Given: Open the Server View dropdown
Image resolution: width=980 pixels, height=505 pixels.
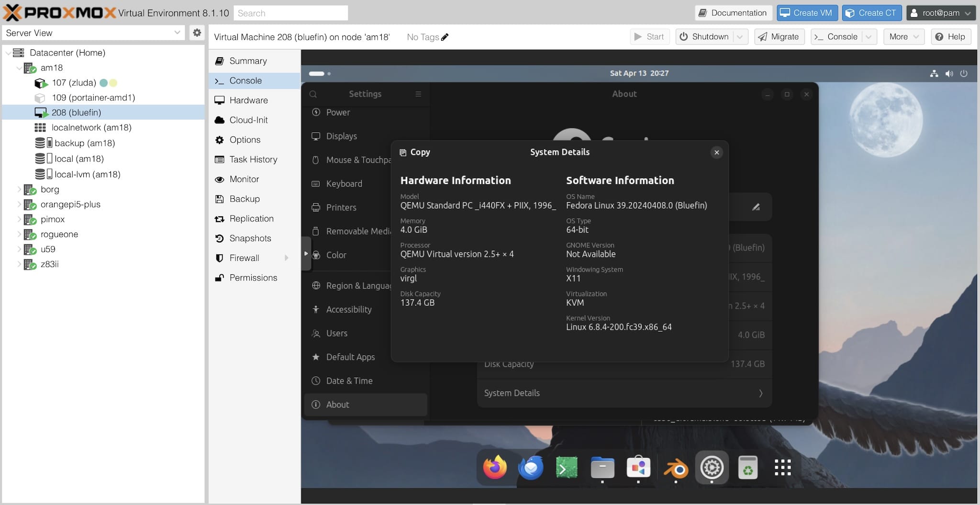Looking at the screenshot, I should coord(177,33).
